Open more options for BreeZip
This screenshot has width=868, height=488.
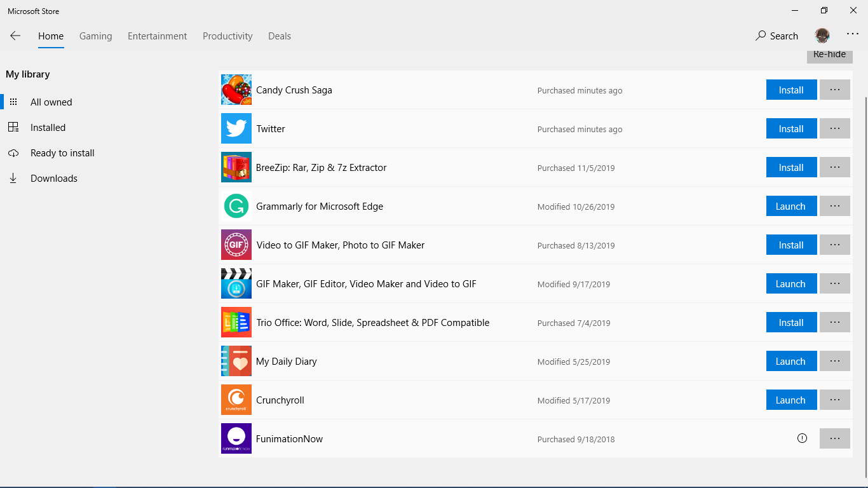[835, 167]
